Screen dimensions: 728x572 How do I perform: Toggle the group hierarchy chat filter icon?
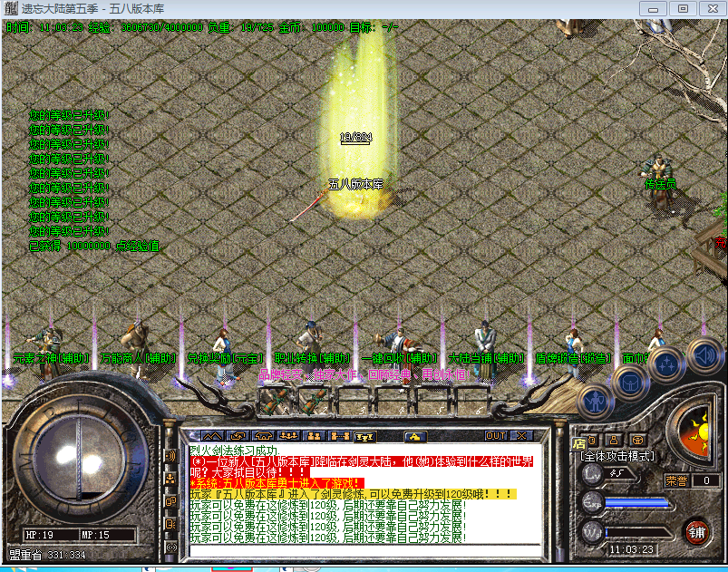[170, 479]
